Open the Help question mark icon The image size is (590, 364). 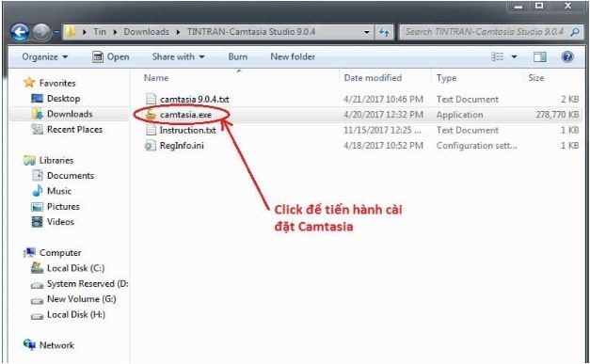[567, 56]
